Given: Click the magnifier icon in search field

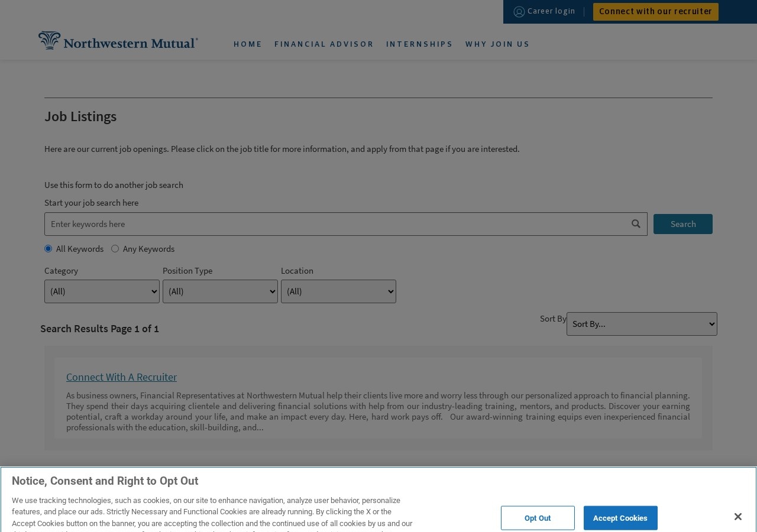Looking at the screenshot, I should 636,224.
